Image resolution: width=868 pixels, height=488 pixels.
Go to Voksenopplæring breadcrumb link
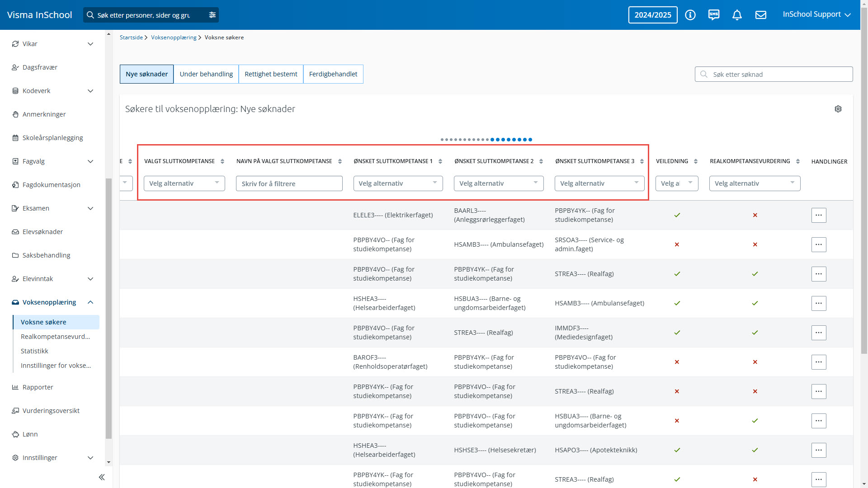tap(174, 38)
